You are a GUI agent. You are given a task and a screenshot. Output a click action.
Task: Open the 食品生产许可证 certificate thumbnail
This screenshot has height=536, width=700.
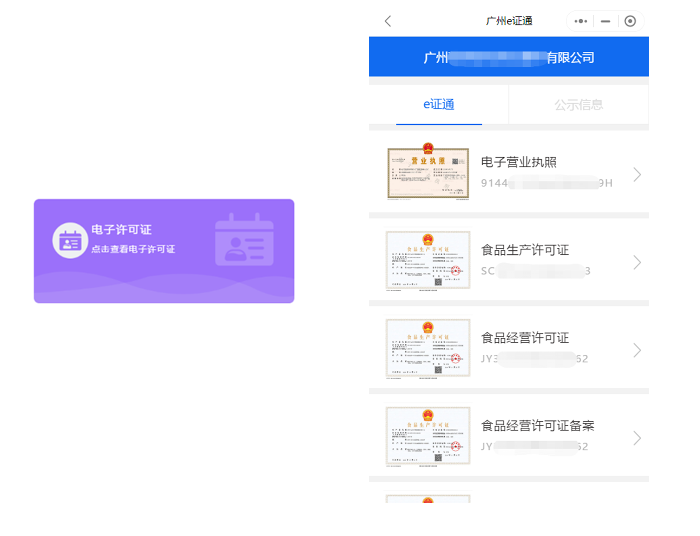click(x=428, y=261)
